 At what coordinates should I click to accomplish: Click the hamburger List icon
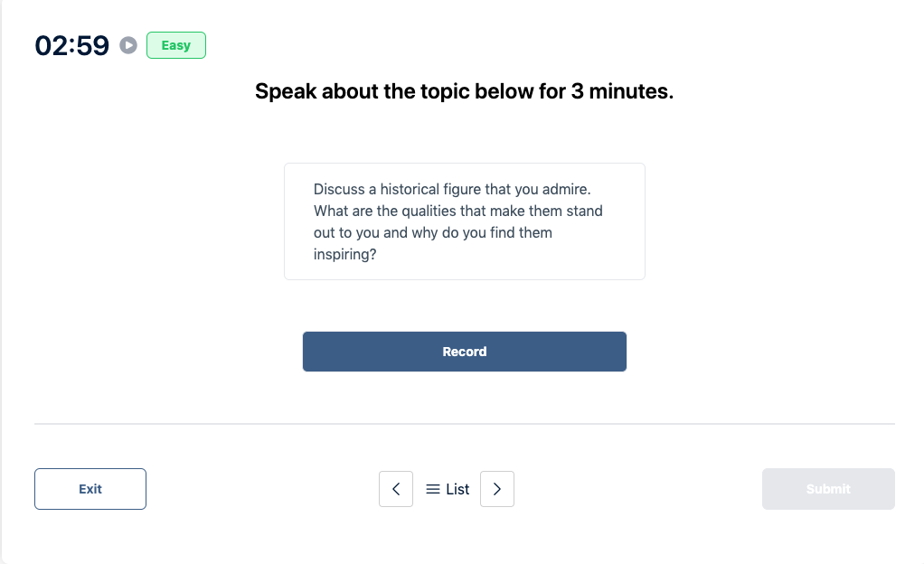click(433, 489)
